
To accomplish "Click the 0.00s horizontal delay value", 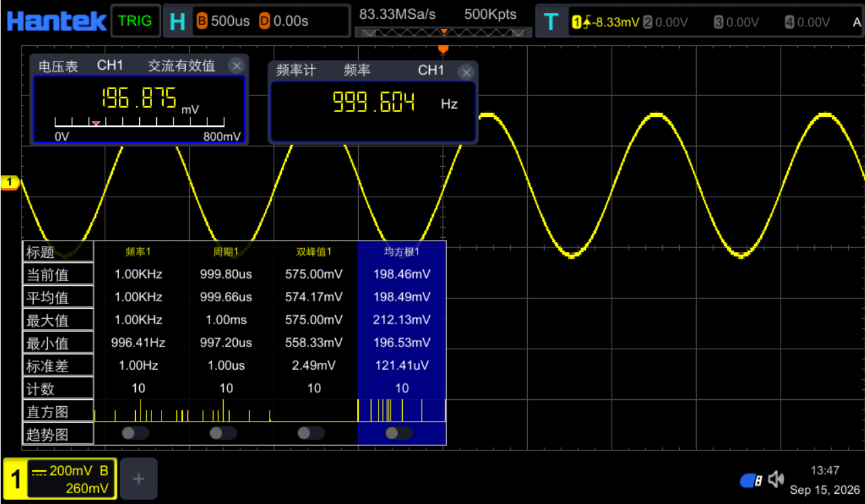I will [291, 22].
